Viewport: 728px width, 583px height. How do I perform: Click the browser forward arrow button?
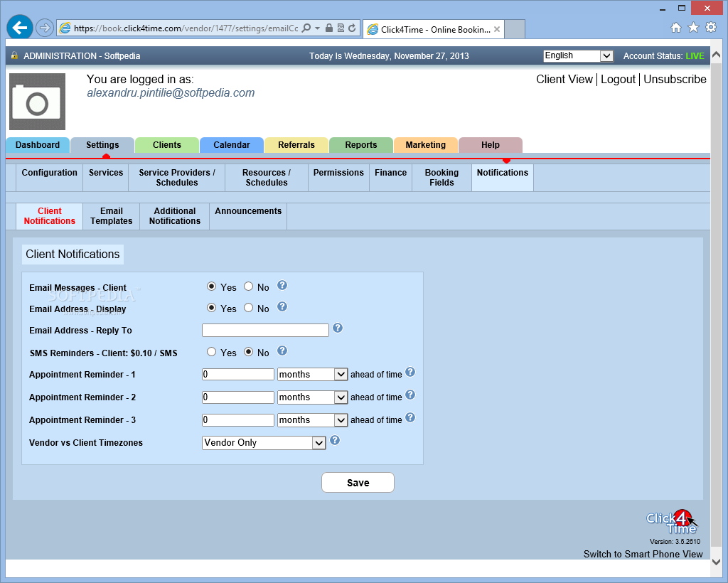click(x=45, y=28)
